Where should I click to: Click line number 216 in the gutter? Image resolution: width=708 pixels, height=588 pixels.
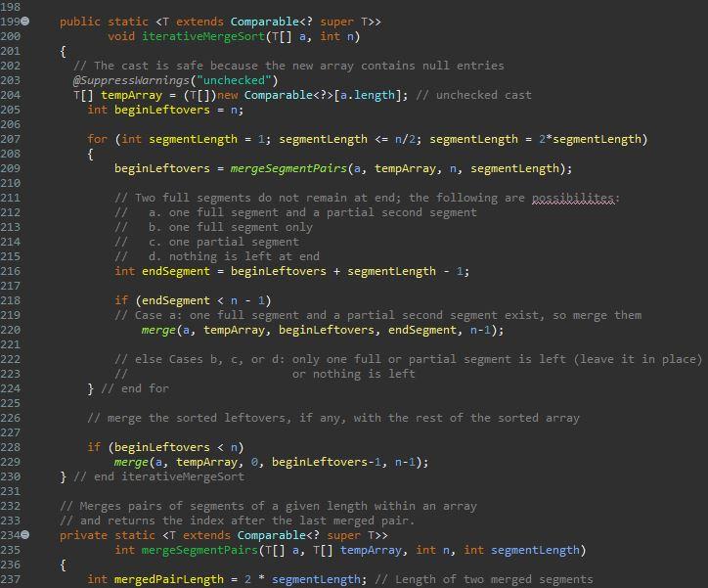(x=11, y=271)
